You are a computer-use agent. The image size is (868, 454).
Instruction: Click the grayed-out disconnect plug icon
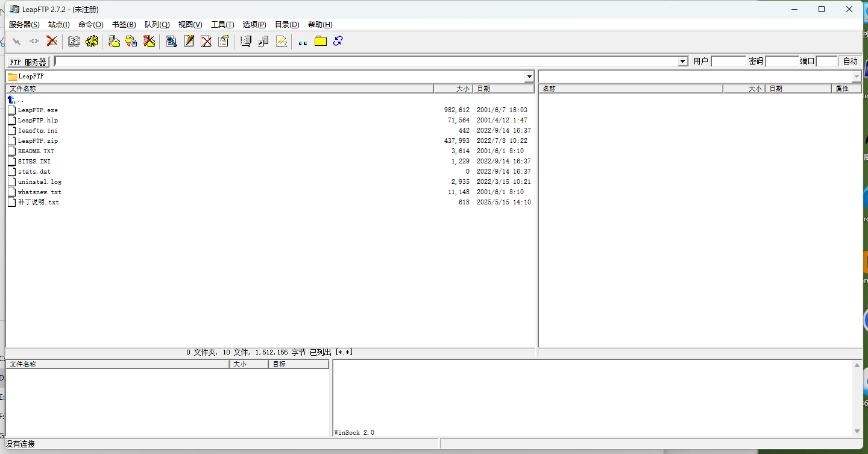click(34, 42)
